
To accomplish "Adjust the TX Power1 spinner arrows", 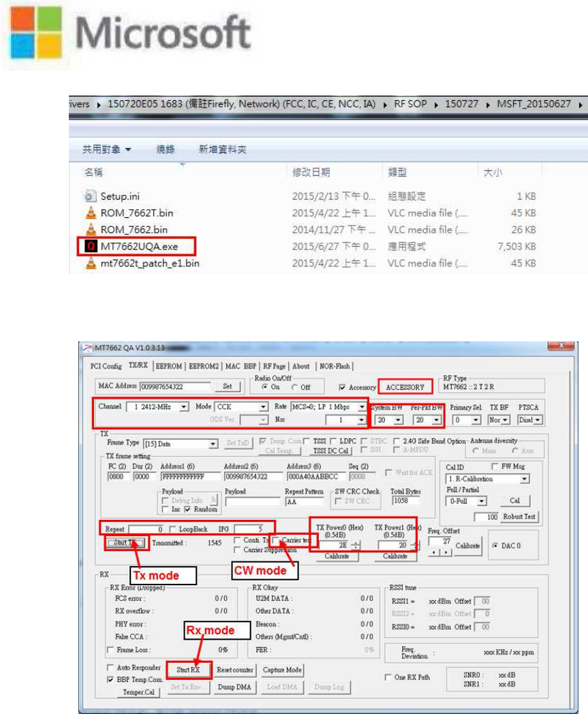I will [x=414, y=545].
